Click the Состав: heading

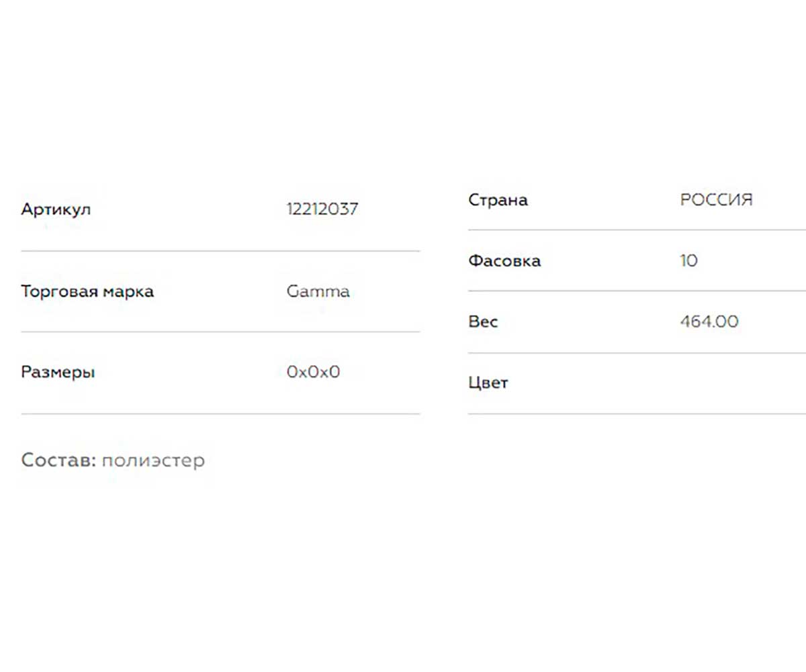click(x=59, y=461)
